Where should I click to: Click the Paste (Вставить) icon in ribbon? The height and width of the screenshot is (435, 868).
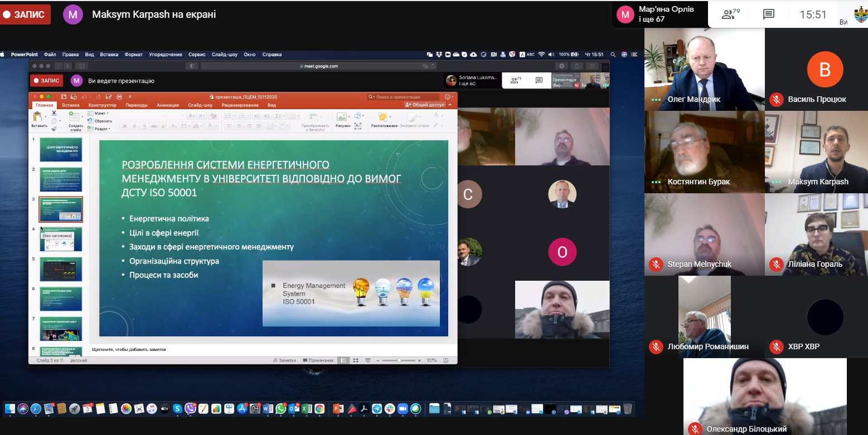[x=37, y=117]
